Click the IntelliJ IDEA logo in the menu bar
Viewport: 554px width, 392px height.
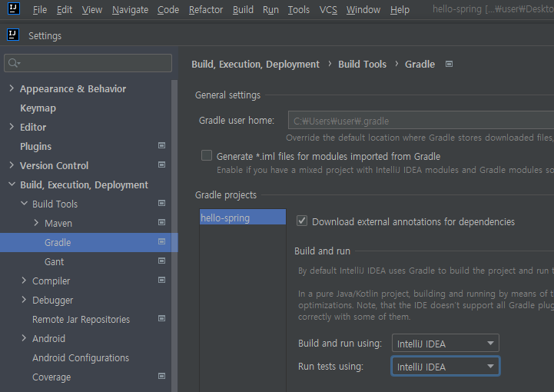click(13, 8)
